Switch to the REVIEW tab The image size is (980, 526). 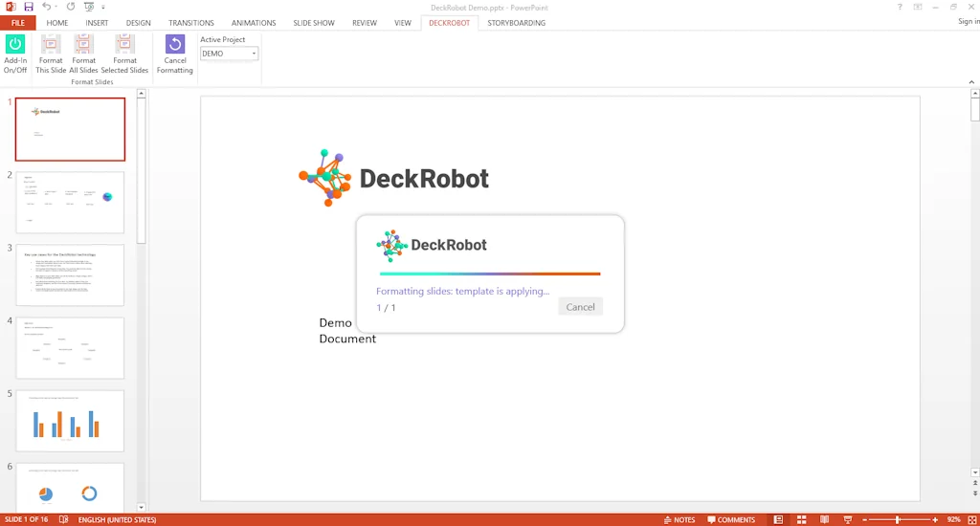click(x=365, y=23)
